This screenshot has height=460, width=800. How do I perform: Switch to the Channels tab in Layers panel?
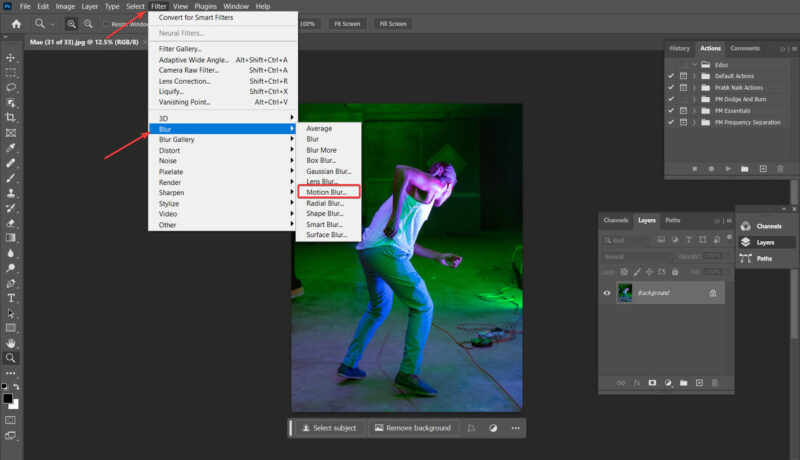pyautogui.click(x=616, y=220)
